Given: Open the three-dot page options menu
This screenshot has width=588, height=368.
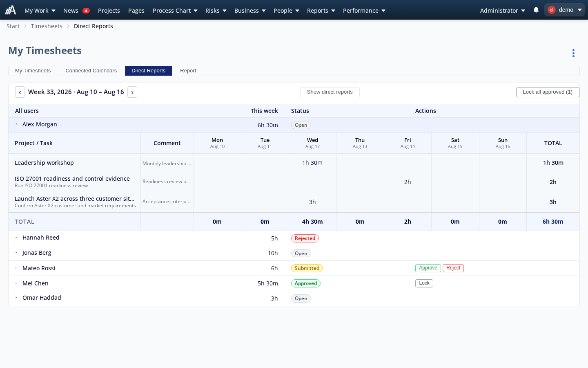Looking at the screenshot, I should point(573,53).
